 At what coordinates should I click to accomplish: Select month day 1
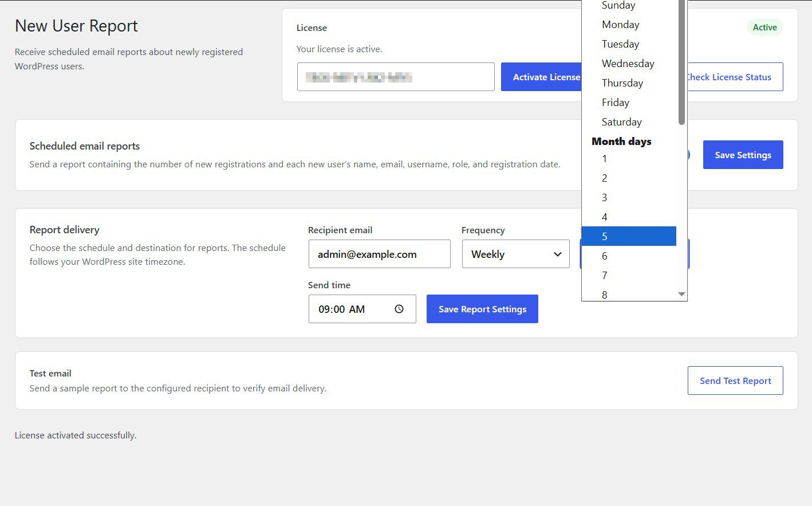(629, 159)
